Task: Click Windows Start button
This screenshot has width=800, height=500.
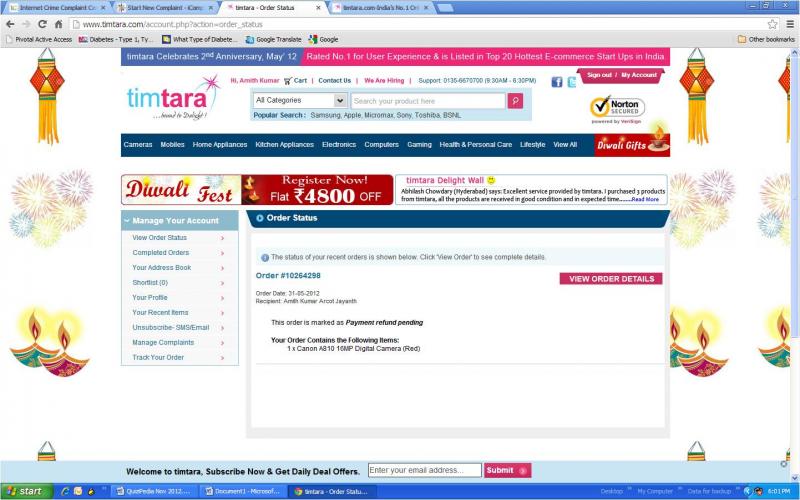Action: tap(27, 491)
